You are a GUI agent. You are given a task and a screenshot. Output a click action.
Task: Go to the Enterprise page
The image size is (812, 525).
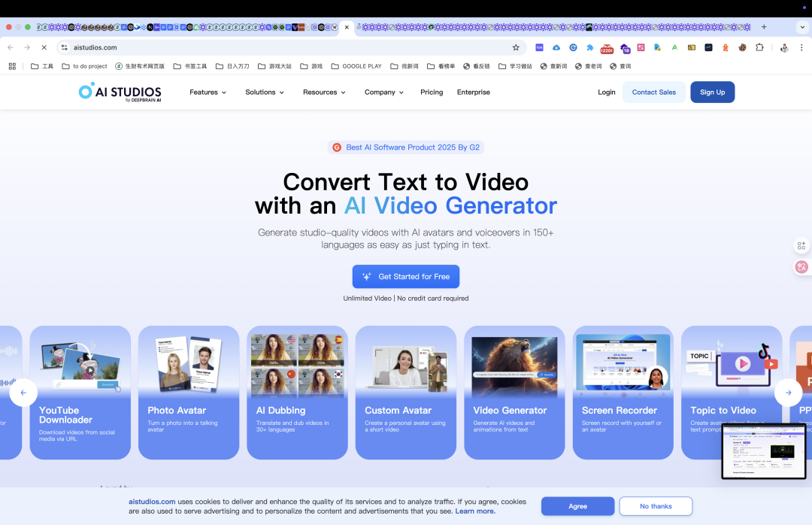(x=474, y=93)
